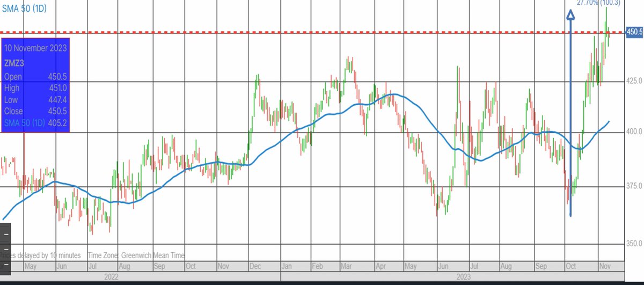Image resolution: width=644 pixels, height=285 pixels.
Task: Click the 425.0 price axis label
Action: pos(634,81)
